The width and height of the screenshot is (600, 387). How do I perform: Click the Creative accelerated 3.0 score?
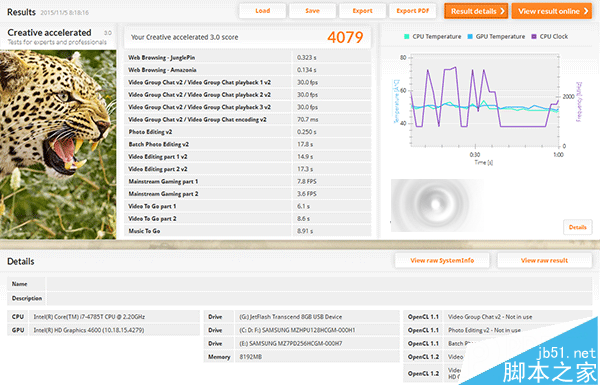click(345, 37)
